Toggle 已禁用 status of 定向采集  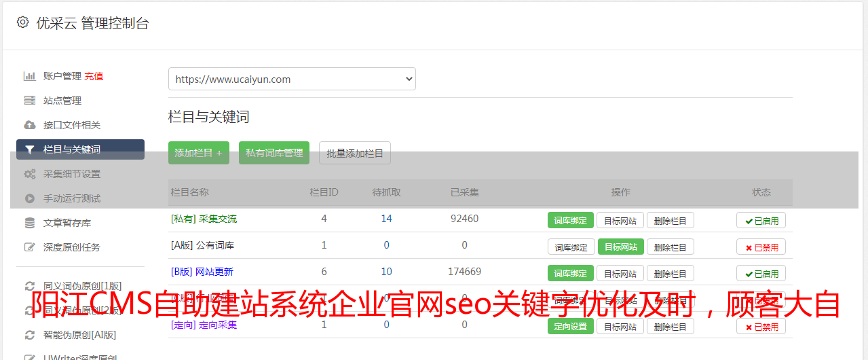[761, 326]
